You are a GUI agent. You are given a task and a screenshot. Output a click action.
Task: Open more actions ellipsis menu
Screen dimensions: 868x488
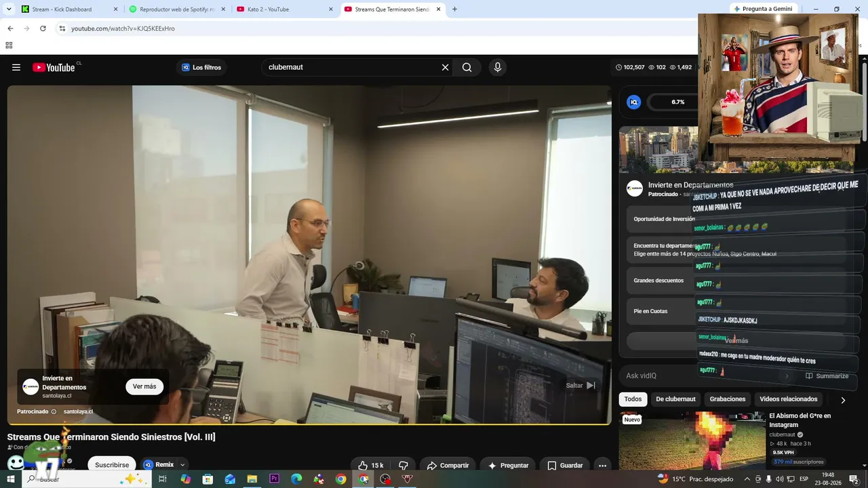tap(602, 466)
